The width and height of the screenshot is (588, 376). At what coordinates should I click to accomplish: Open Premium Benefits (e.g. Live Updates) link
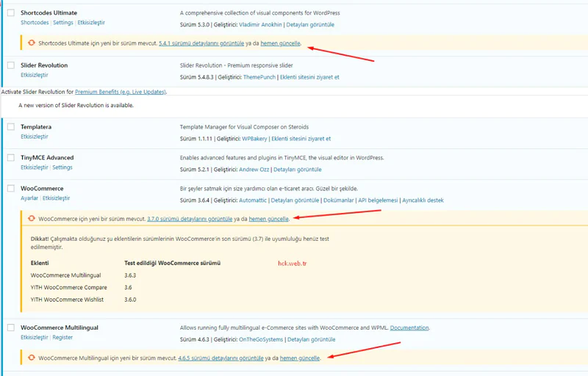click(x=120, y=92)
